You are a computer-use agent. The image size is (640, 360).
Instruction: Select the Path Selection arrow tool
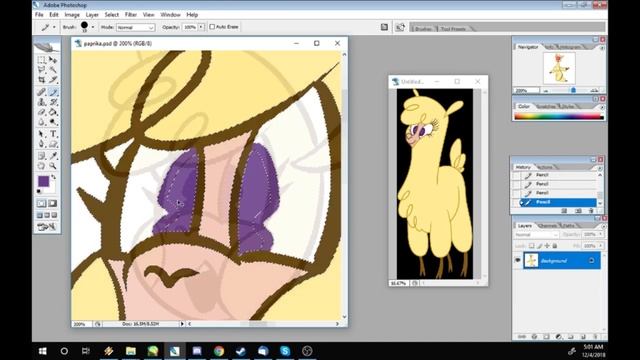click(x=42, y=134)
